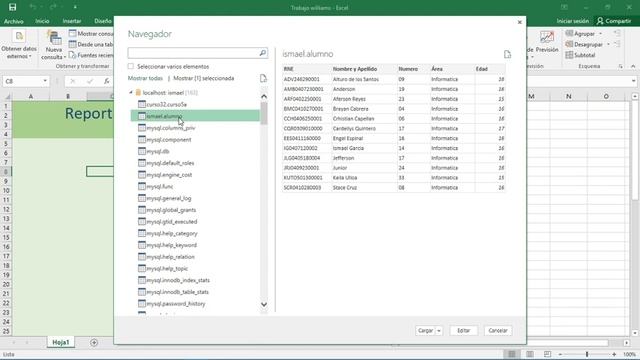Close the Navegador dialog
Viewport: 640px width, 360px height.
point(520,22)
